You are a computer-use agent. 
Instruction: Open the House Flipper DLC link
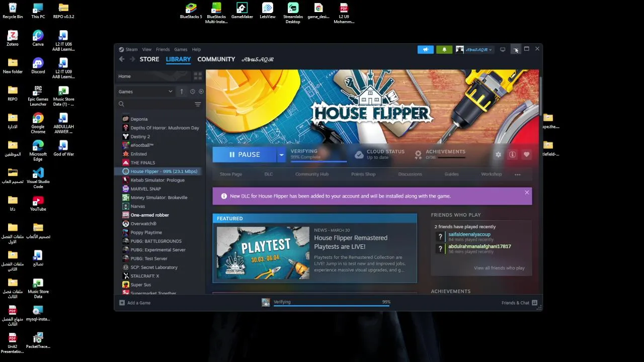[269, 174]
